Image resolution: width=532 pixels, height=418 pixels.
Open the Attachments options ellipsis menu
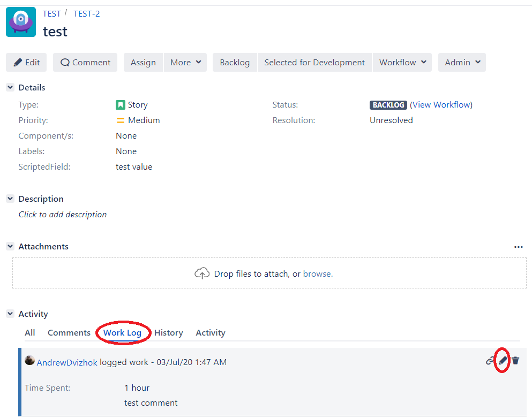coord(518,247)
